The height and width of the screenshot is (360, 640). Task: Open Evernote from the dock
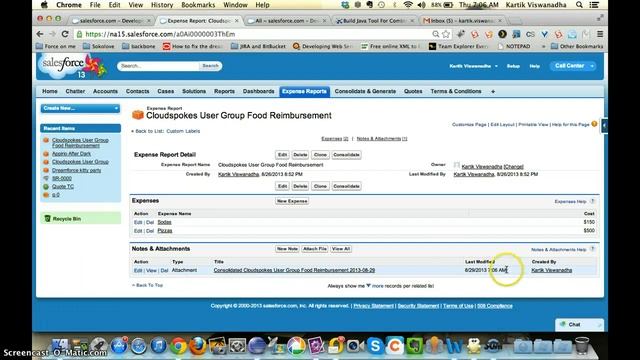(x=414, y=346)
